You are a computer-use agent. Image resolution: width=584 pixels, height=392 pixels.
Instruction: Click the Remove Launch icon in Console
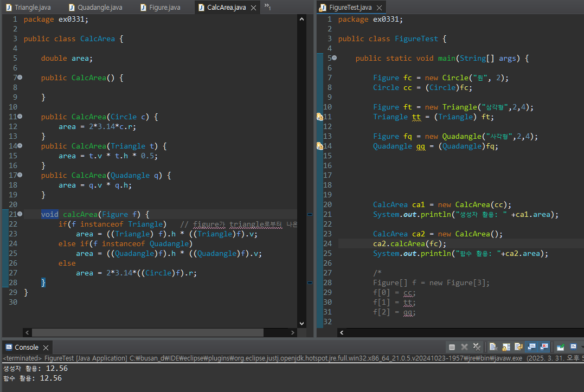(464, 347)
